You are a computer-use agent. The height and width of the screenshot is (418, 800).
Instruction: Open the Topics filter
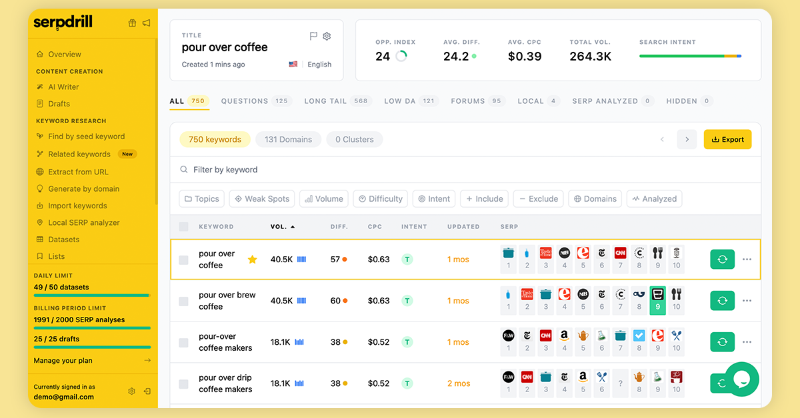point(202,199)
